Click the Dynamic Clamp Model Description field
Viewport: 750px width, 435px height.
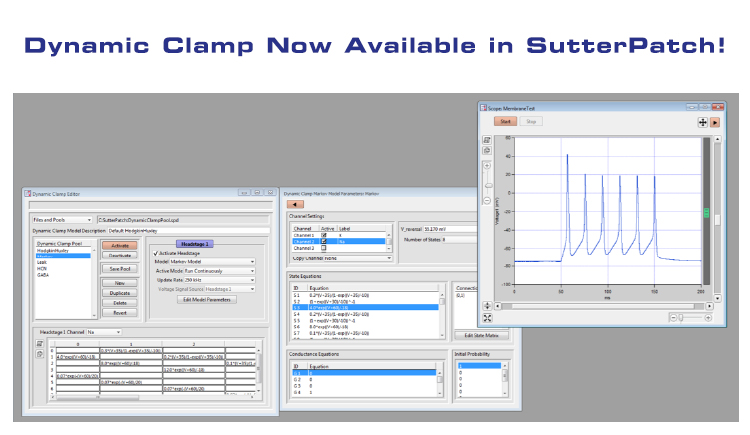tap(188, 231)
